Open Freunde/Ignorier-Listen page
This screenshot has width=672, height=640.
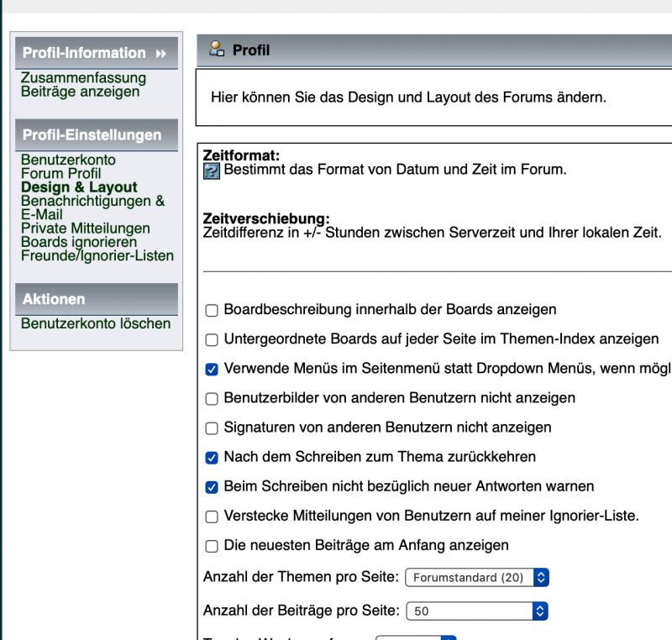pos(97,255)
